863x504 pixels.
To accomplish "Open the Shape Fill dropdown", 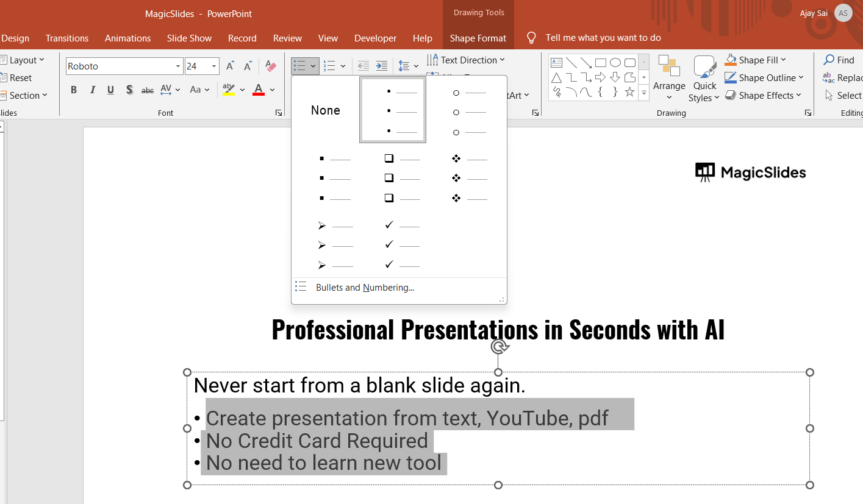I will 783,60.
